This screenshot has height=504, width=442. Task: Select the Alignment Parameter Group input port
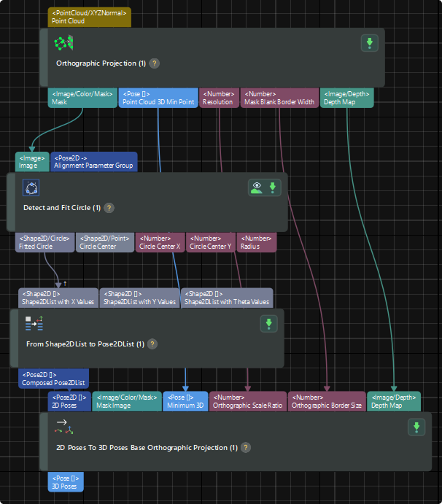point(94,162)
